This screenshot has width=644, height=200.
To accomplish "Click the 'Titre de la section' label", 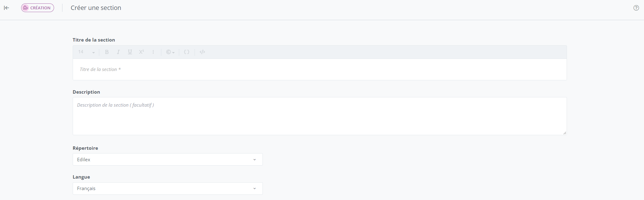I will (94, 40).
